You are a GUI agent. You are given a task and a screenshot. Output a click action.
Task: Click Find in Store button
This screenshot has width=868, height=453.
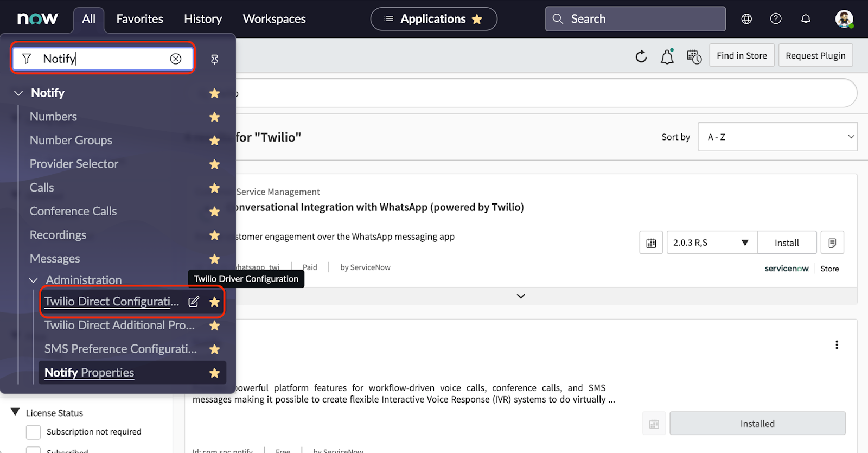(742, 55)
